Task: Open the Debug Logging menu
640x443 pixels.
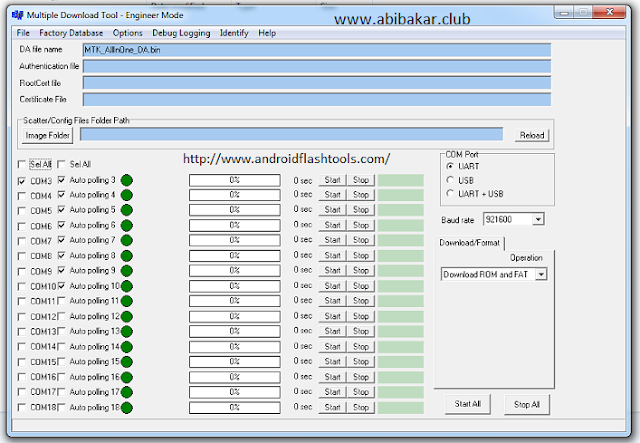Action: click(181, 33)
